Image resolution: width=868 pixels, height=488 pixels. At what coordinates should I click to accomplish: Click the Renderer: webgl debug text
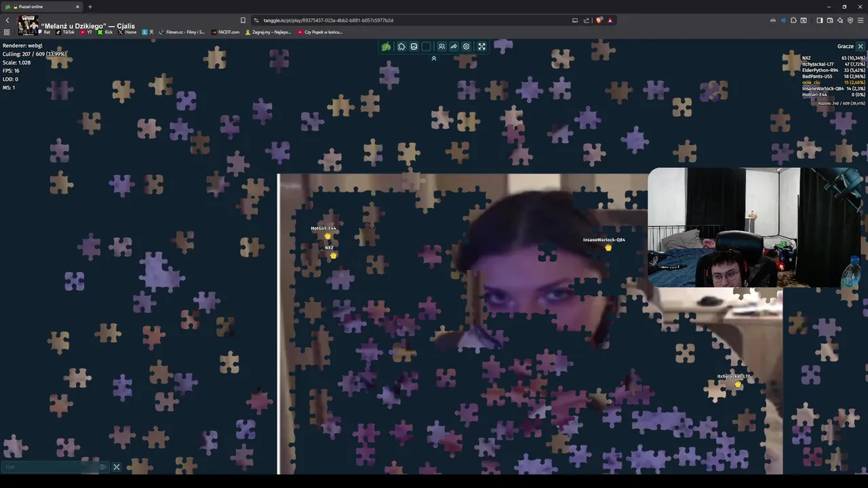tap(22, 46)
